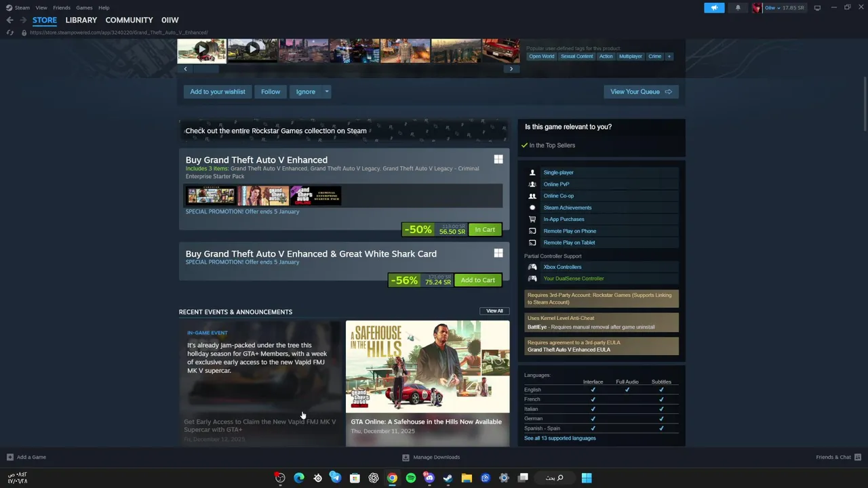The height and width of the screenshot is (488, 868).
Task: Open the OIIW profile tab
Action: 170,20
